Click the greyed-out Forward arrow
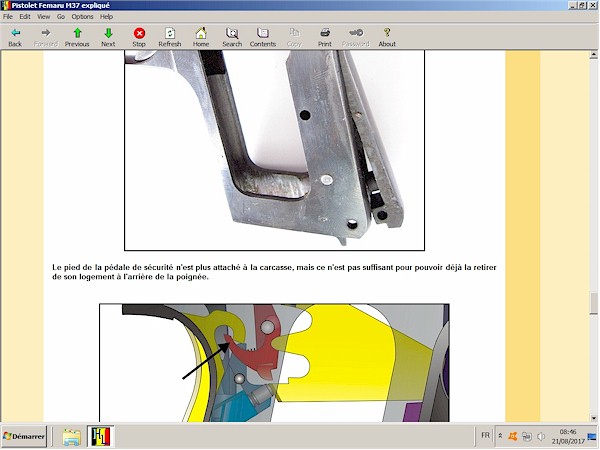This screenshot has height=450, width=600. click(x=46, y=38)
